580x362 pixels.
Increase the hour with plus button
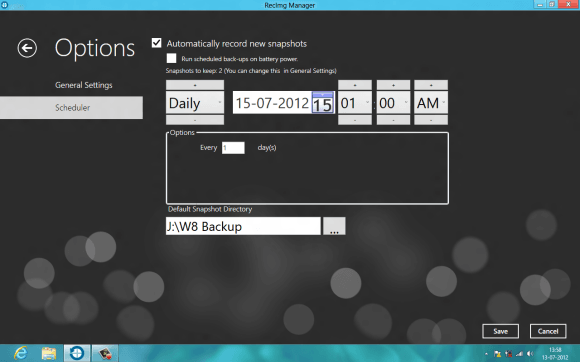click(355, 85)
